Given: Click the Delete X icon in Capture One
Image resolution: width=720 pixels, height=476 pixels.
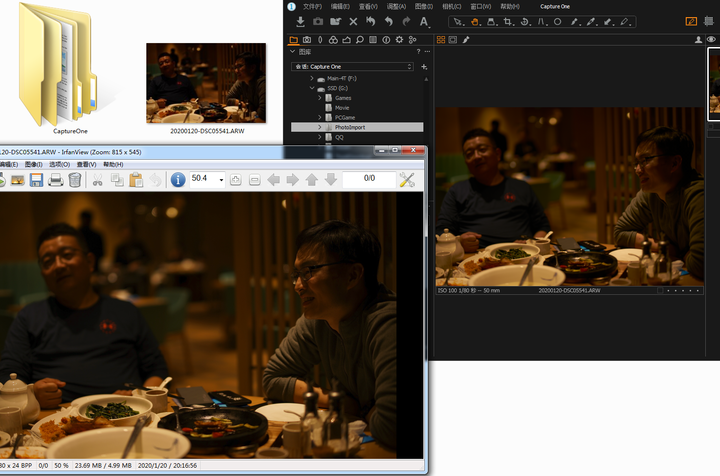Looking at the screenshot, I should (x=353, y=21).
